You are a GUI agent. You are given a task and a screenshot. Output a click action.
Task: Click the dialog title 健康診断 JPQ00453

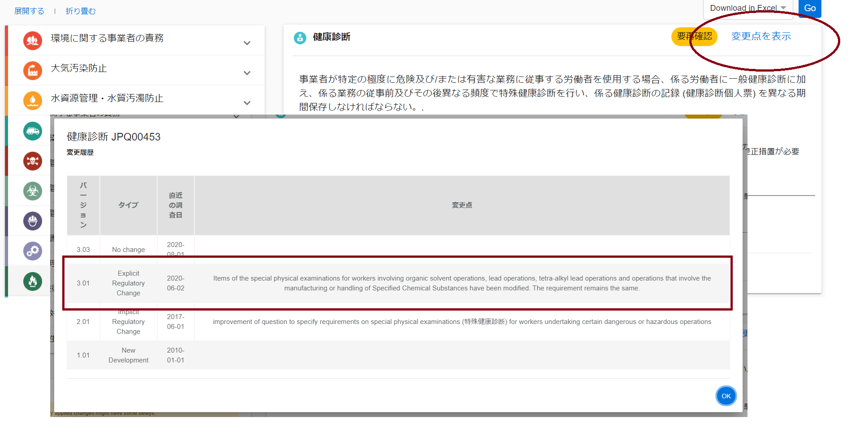(x=114, y=137)
